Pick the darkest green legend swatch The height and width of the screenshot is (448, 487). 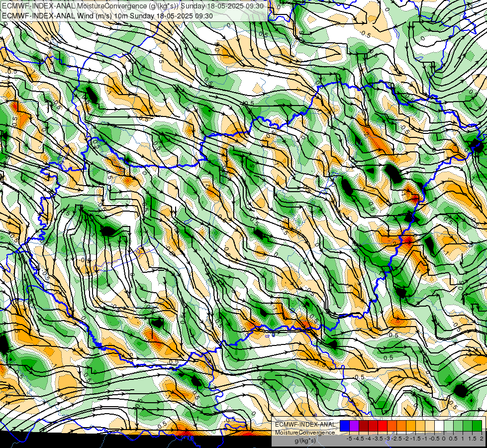coord(477,426)
